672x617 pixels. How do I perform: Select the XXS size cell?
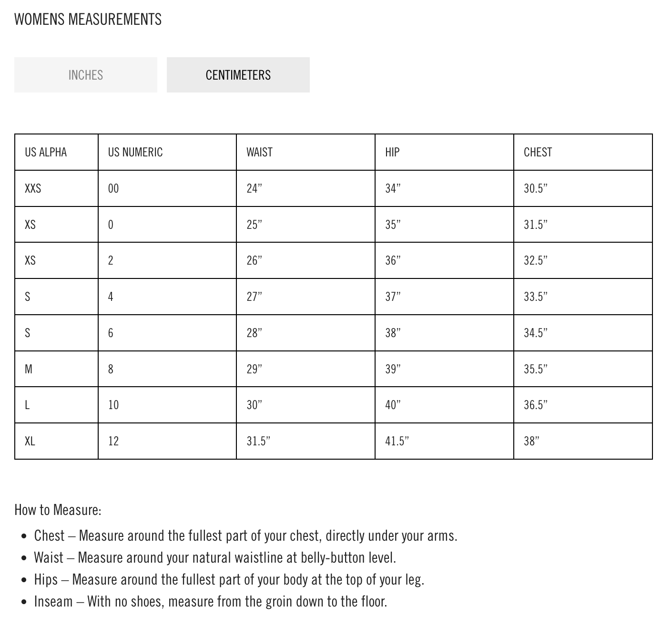(x=33, y=188)
